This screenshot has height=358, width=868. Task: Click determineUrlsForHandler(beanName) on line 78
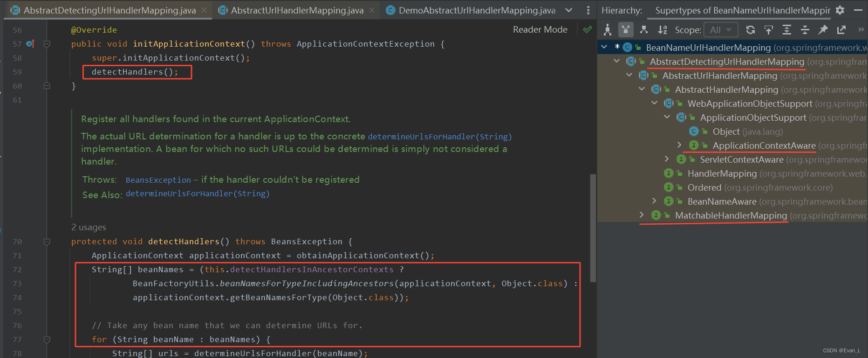click(278, 353)
